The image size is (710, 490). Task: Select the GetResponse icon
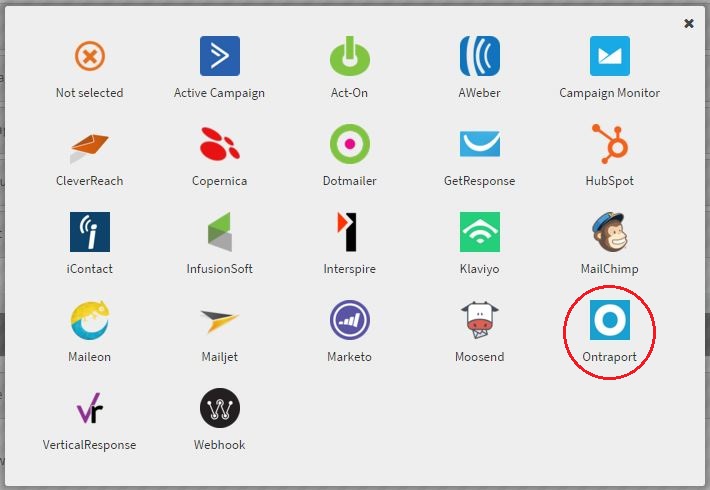(480, 144)
